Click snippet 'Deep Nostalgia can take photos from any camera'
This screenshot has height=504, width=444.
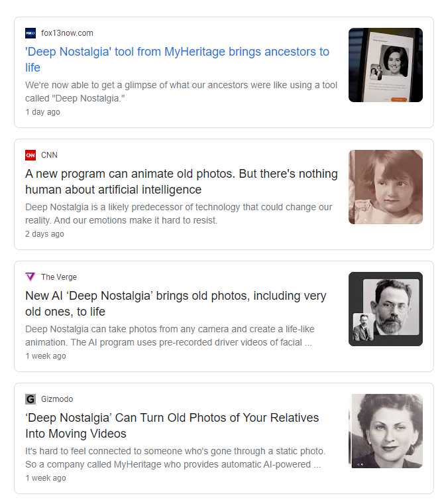(x=170, y=336)
